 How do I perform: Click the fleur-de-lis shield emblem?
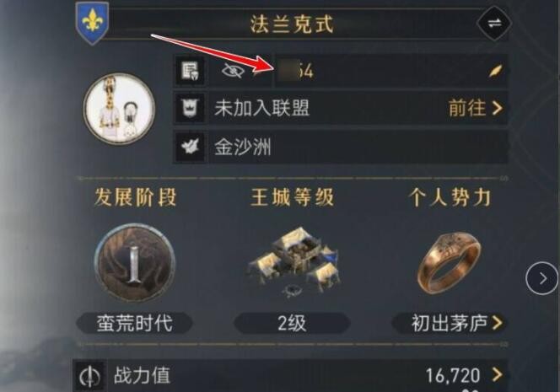pyautogui.click(x=93, y=23)
